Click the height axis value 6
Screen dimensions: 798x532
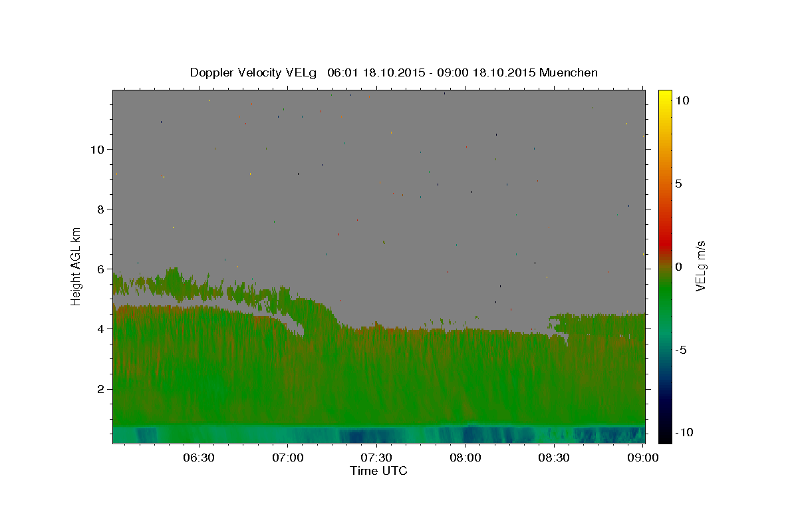[100, 269]
